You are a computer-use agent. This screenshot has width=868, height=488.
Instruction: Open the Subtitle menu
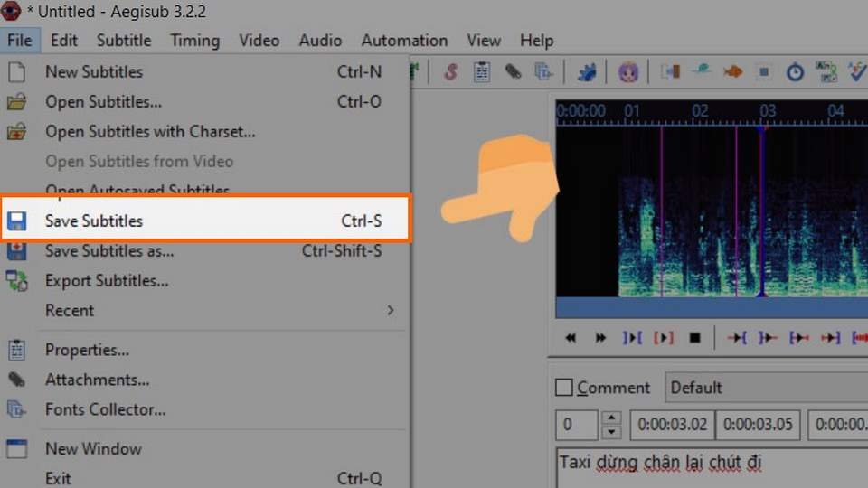[124, 41]
